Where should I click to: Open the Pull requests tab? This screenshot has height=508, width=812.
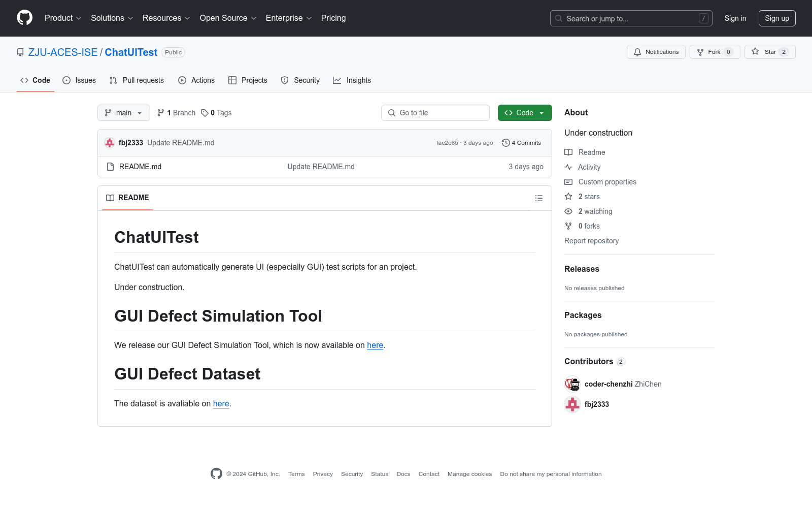pyautogui.click(x=137, y=80)
